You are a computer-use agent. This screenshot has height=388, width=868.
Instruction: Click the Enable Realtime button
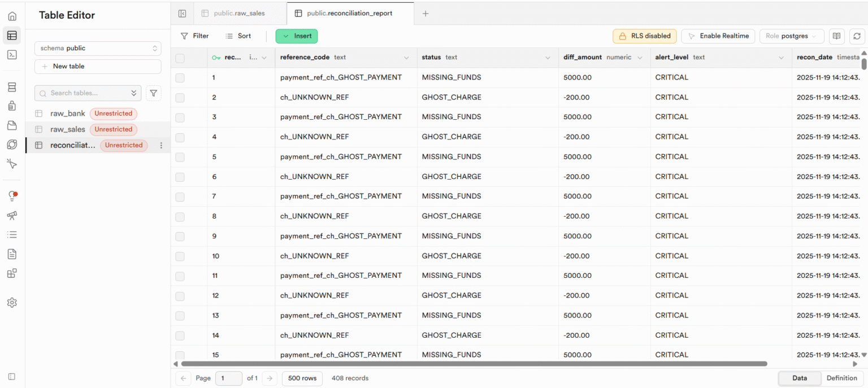(718, 36)
